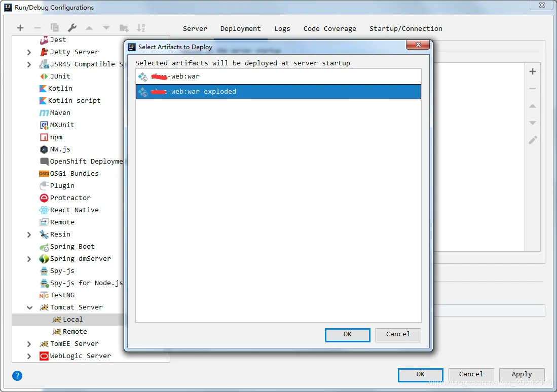Edit artifact using the pencil icon
The width and height of the screenshot is (557, 392).
click(x=533, y=140)
